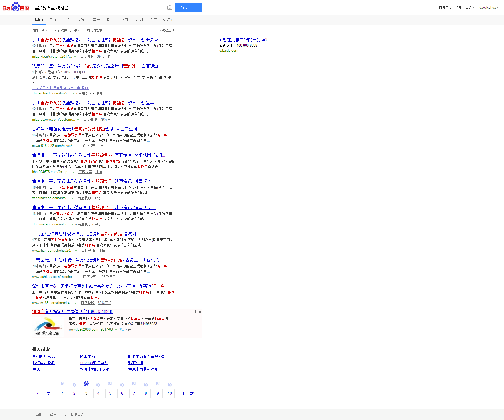Switch to the 新闻 tab
Screen dimensions: 504x420
53,20
